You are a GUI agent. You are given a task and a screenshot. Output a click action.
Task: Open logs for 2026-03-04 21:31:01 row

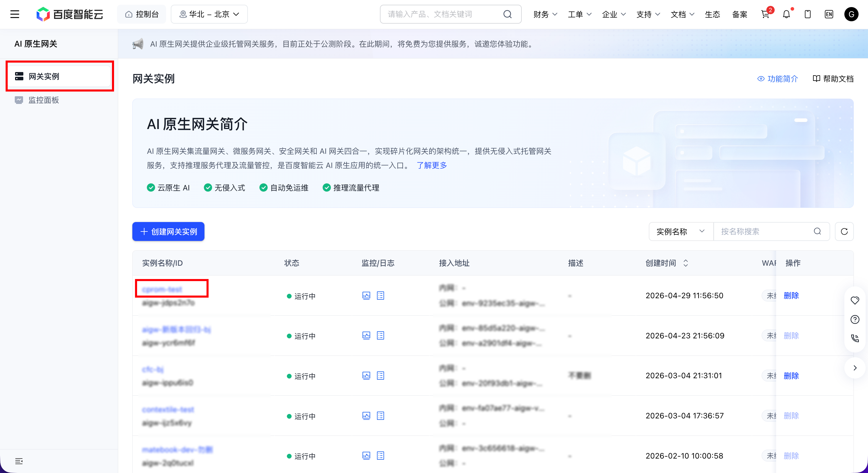point(381,376)
